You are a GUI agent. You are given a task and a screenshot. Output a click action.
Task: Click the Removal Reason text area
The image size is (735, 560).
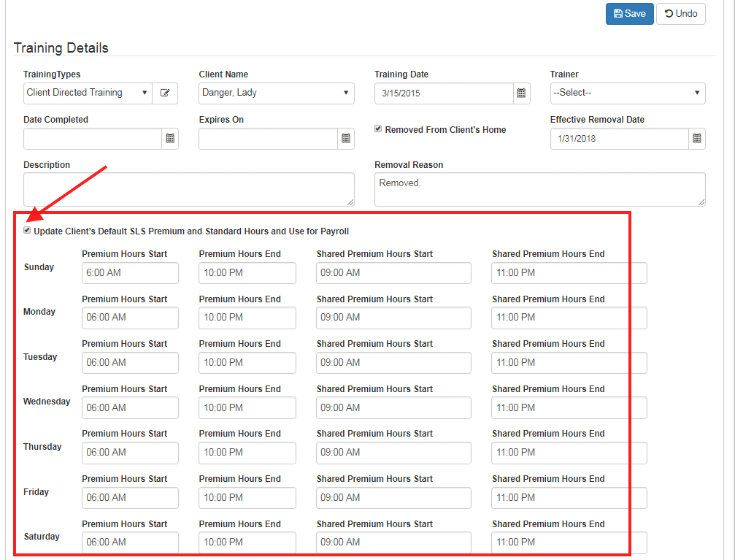pos(539,189)
